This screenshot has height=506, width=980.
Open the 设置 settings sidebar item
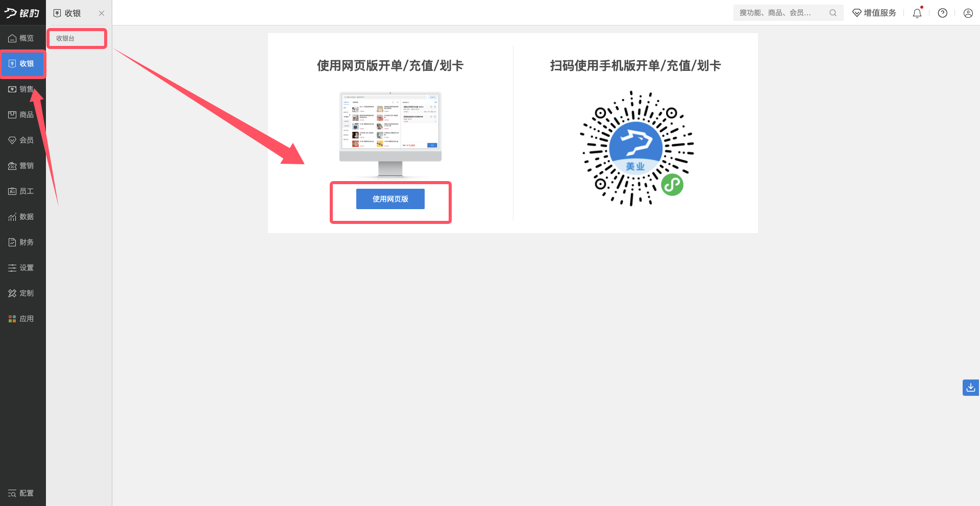click(x=21, y=268)
